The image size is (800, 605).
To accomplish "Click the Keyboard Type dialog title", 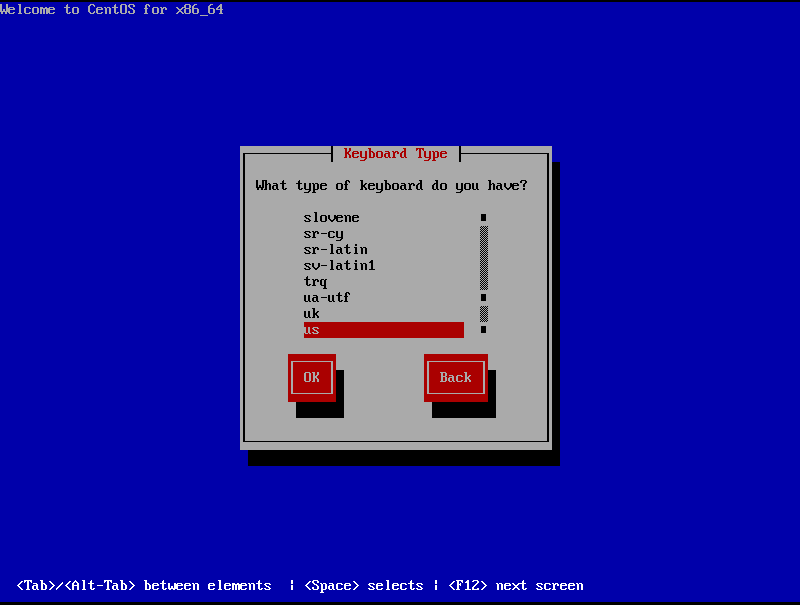I will [x=395, y=154].
